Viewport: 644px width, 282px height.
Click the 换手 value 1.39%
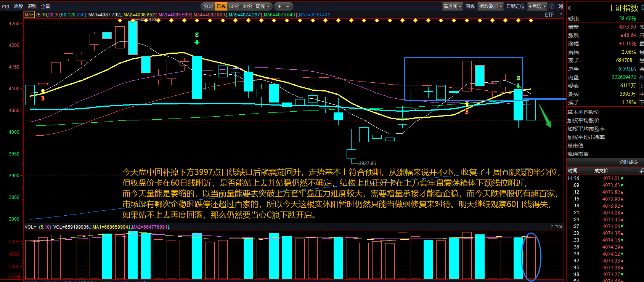point(629,103)
